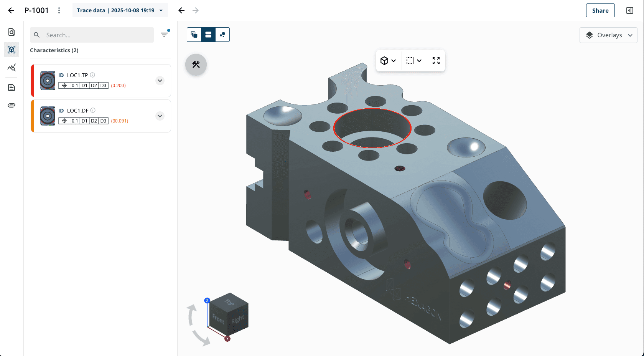
Task: Open the P-1001 more options menu
Action: point(59,10)
